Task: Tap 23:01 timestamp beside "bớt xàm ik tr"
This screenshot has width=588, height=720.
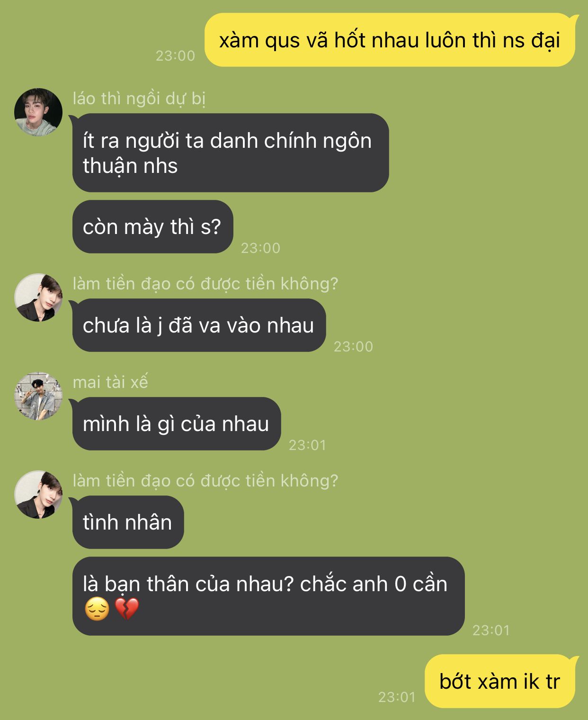Action: 397,697
